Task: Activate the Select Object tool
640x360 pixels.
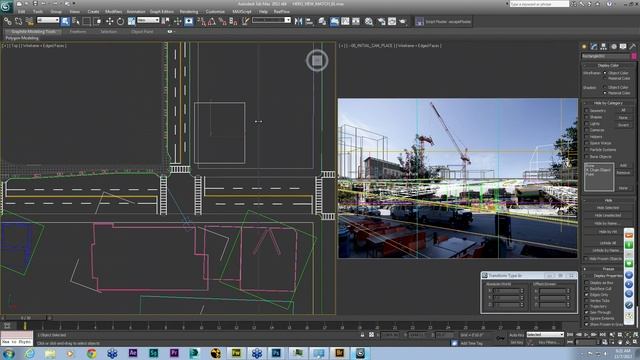Action: pos(65,21)
